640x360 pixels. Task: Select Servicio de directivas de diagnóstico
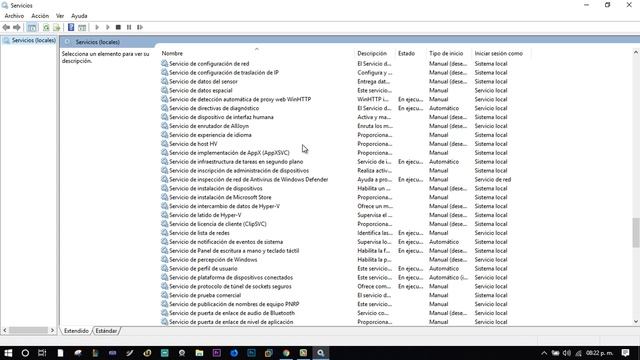pyautogui.click(x=214, y=108)
